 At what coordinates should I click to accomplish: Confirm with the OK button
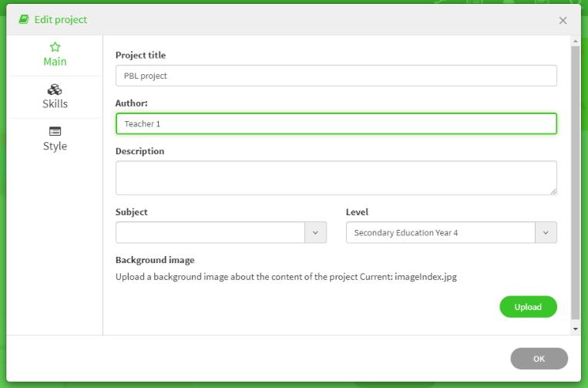[x=539, y=359]
